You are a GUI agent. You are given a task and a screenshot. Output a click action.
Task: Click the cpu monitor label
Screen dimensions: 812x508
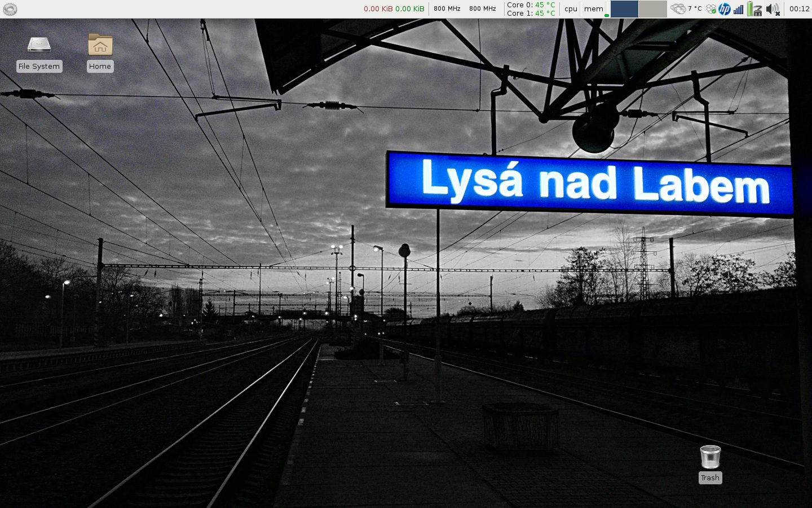pos(571,9)
